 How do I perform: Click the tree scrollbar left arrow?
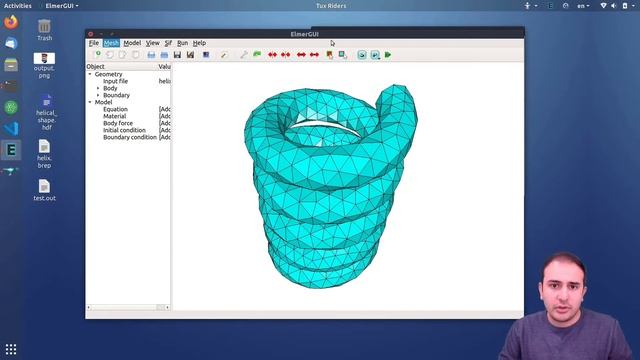89,307
